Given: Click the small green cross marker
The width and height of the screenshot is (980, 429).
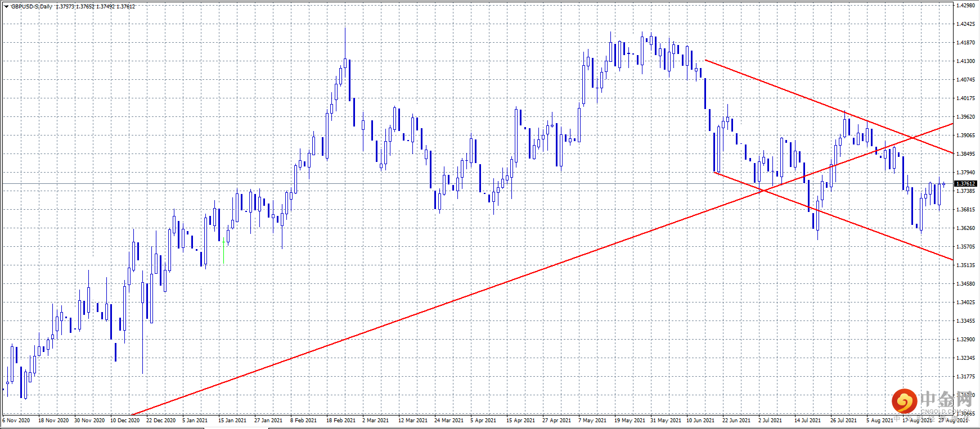Looking at the screenshot, I should [x=223, y=242].
